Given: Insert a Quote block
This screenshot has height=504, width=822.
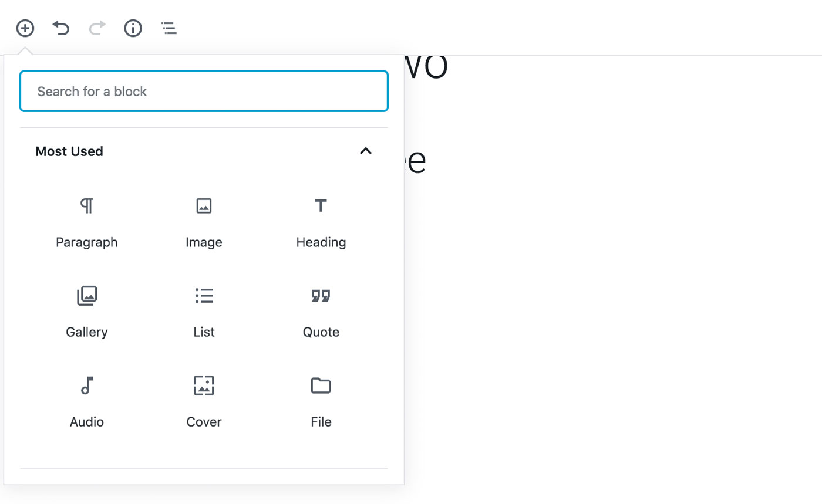Looking at the screenshot, I should pos(321,313).
